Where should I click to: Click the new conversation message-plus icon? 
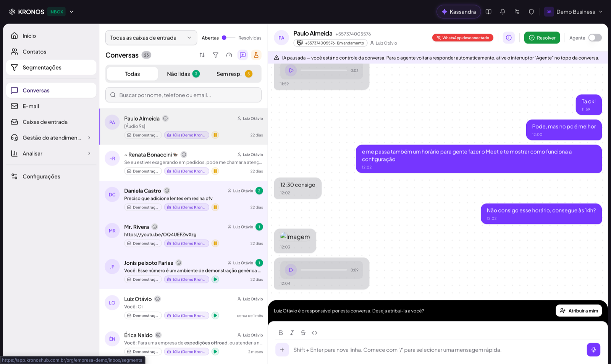(x=242, y=55)
